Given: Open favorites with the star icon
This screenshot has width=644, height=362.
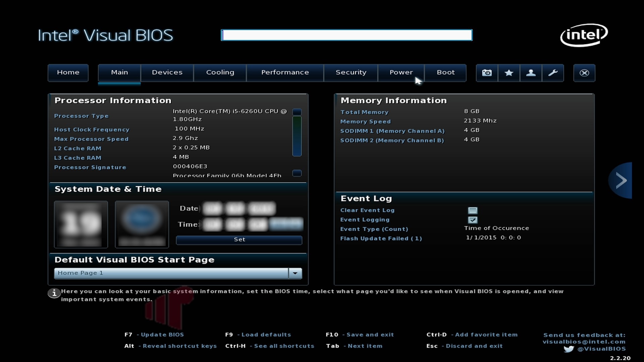Looking at the screenshot, I should pos(509,73).
